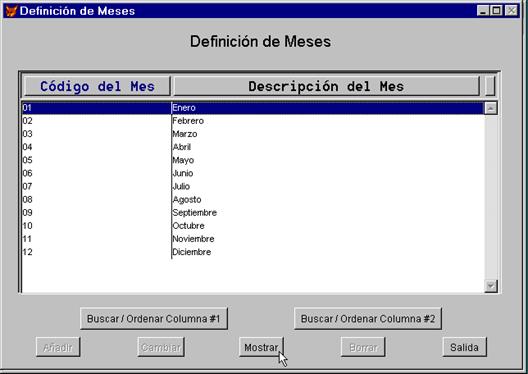The width and height of the screenshot is (528, 374).
Task: Open Buscar / Ordenar Columna #2
Action: tap(368, 318)
